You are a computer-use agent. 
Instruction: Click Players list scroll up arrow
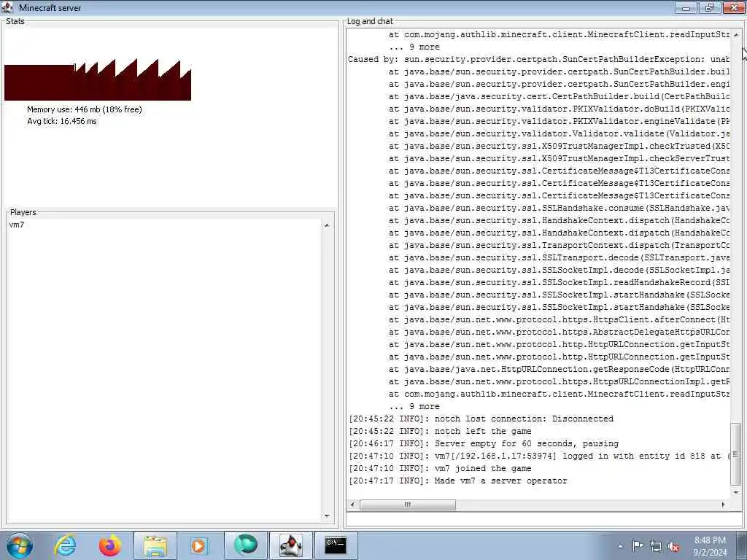[327, 225]
